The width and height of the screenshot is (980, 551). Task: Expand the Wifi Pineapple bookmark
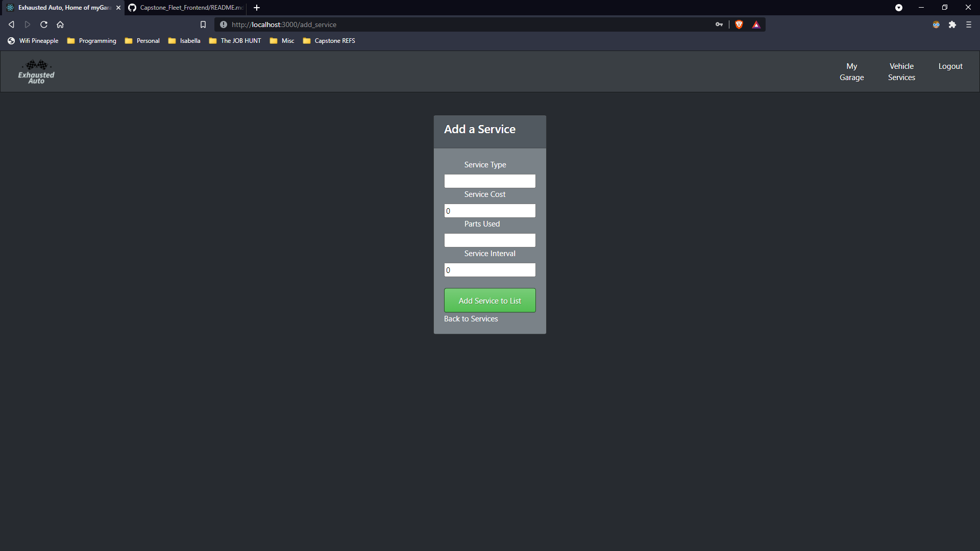(x=32, y=40)
